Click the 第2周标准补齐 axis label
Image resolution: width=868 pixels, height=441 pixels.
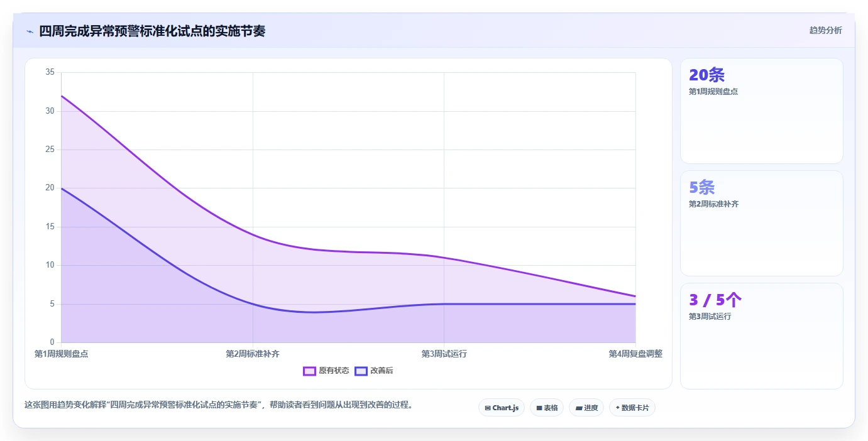coord(253,354)
